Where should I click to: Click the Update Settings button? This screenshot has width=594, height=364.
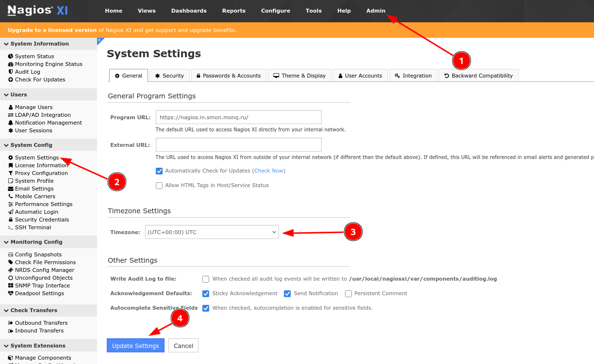click(135, 346)
